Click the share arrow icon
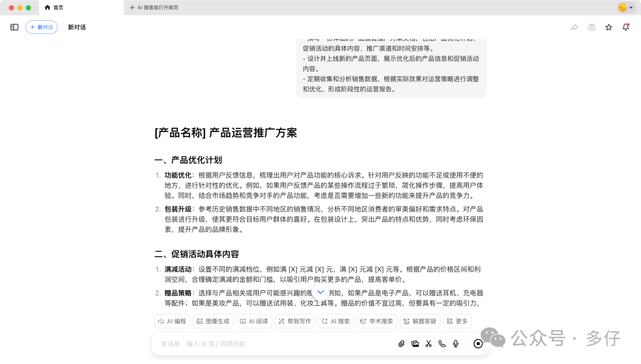 coord(575,27)
